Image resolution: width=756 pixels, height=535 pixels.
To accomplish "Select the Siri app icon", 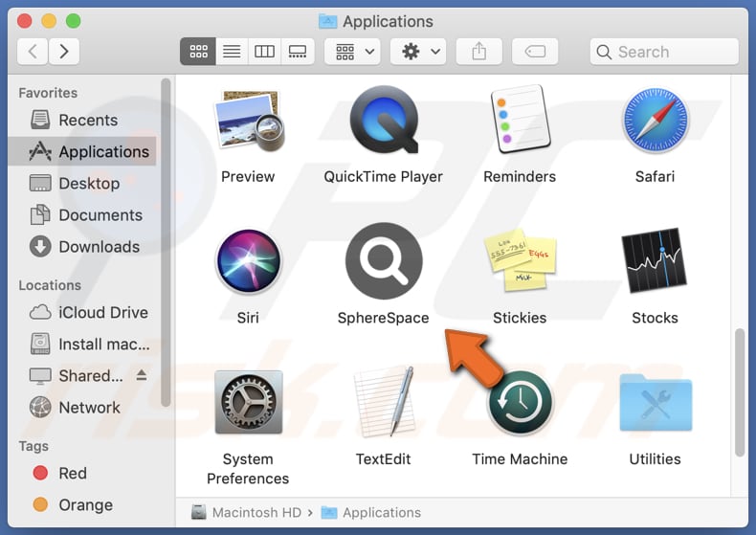I will 248,262.
